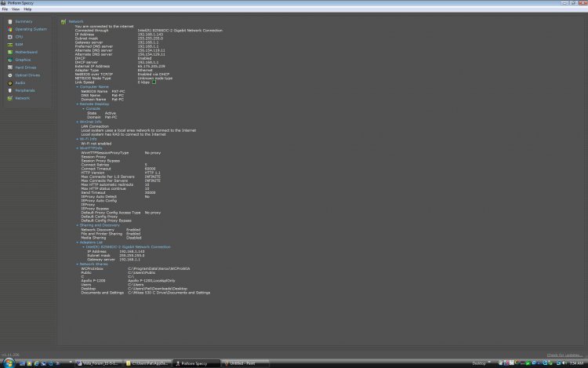The image size is (588, 368).
Task: Click the Preferred DNS server row
Action: pyautogui.click(x=117, y=46)
